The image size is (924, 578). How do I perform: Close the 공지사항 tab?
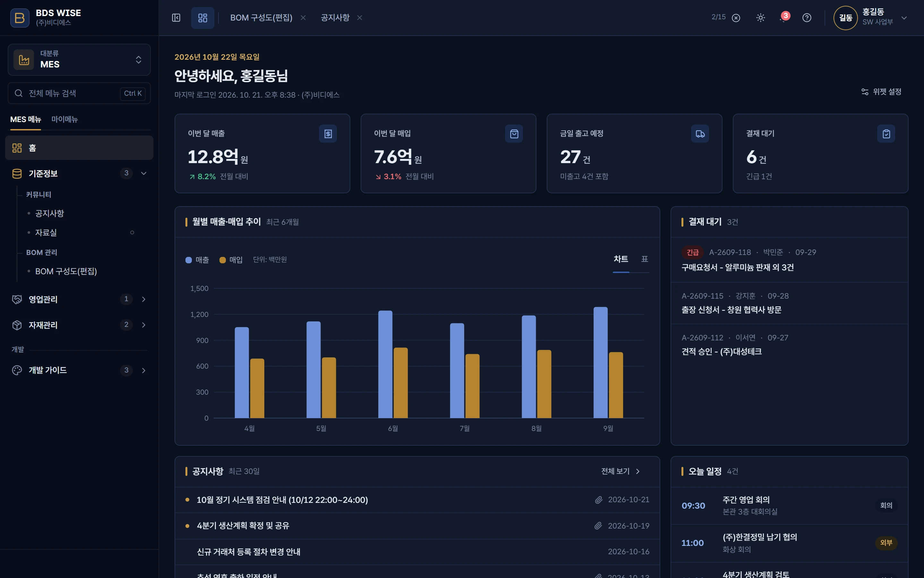[x=360, y=18]
